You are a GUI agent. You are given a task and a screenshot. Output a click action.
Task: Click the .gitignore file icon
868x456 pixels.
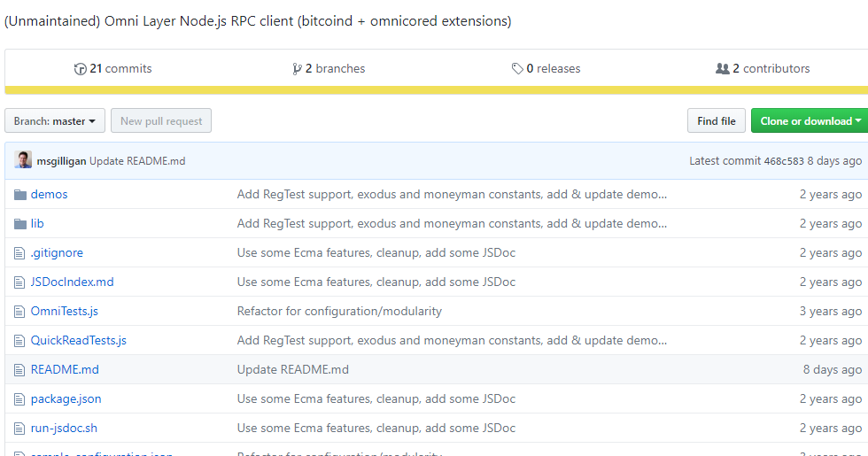(19, 253)
